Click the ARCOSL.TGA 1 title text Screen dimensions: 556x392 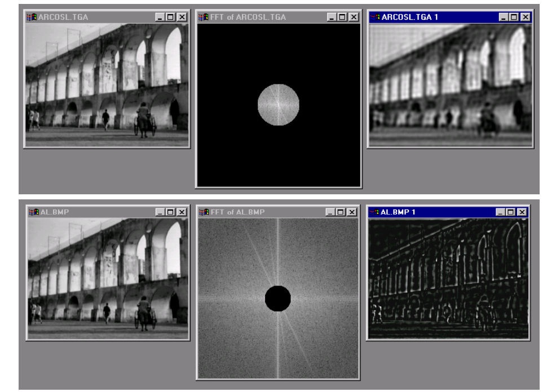pos(410,17)
